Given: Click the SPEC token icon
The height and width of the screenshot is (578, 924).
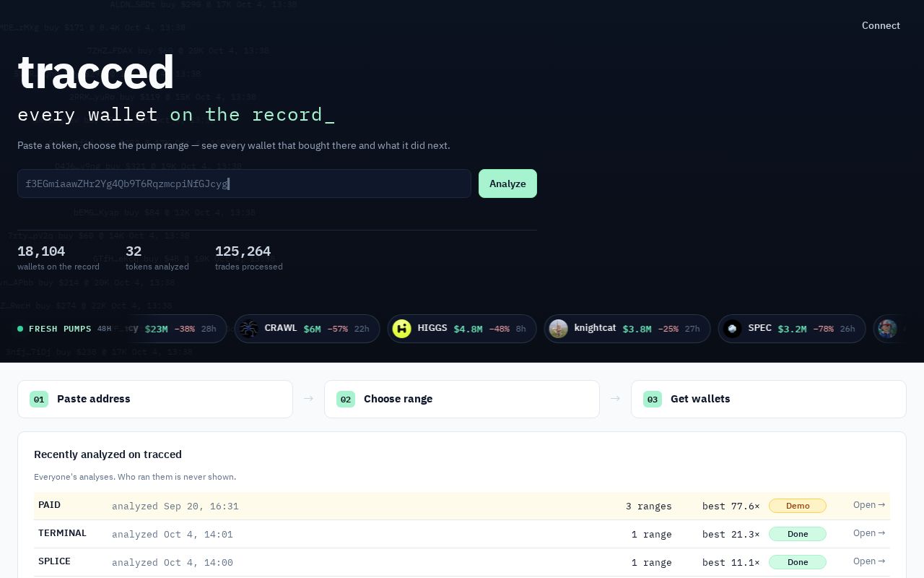Looking at the screenshot, I should [732, 329].
